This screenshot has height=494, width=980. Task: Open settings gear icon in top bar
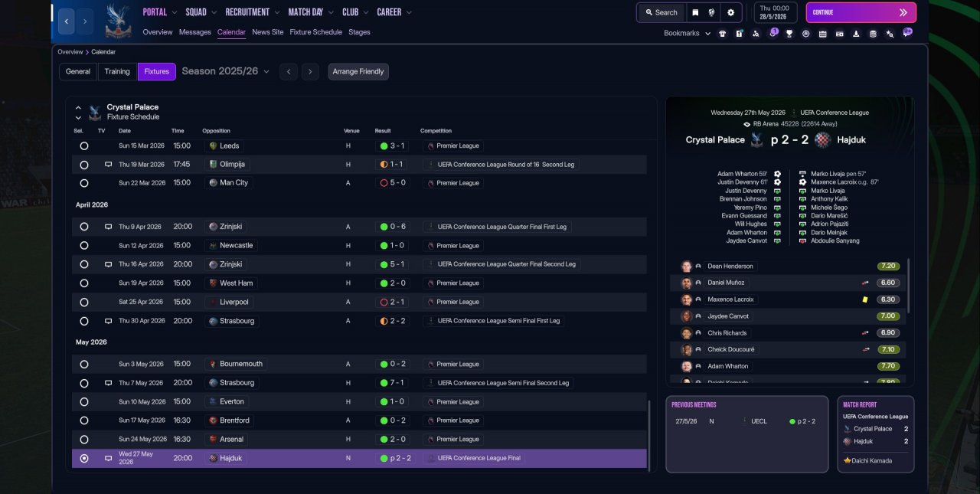(730, 12)
